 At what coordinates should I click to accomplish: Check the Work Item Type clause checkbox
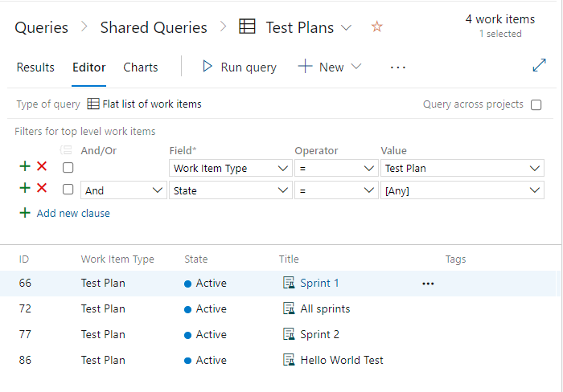pos(68,168)
